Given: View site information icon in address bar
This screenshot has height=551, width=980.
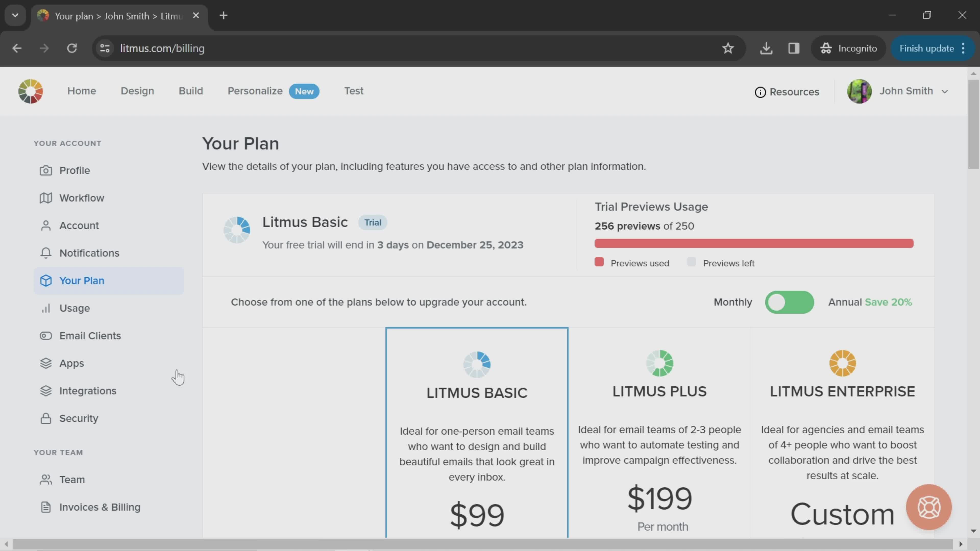Looking at the screenshot, I should click(105, 48).
